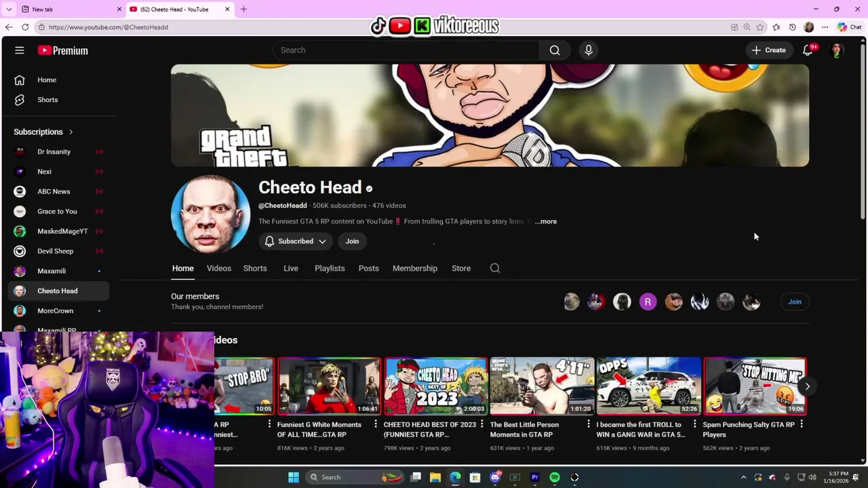868x488 pixels.
Task: Open the Windows Start menu
Action: coord(293,477)
